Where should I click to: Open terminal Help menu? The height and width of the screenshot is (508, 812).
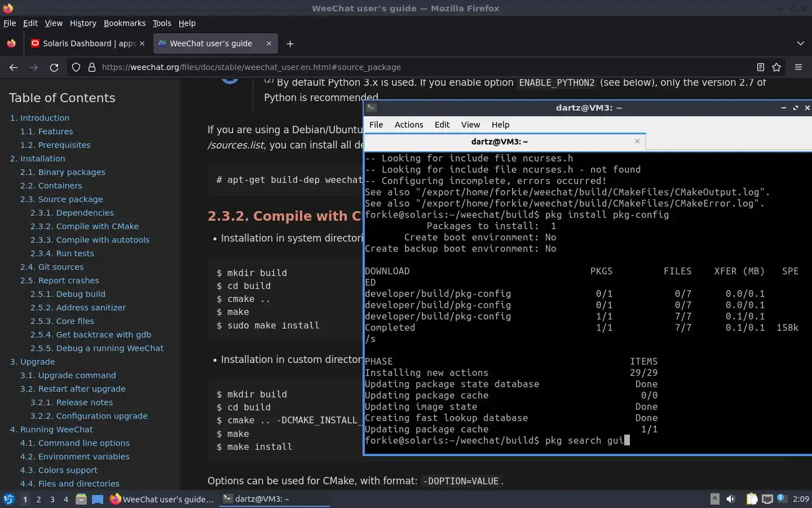[x=500, y=125]
